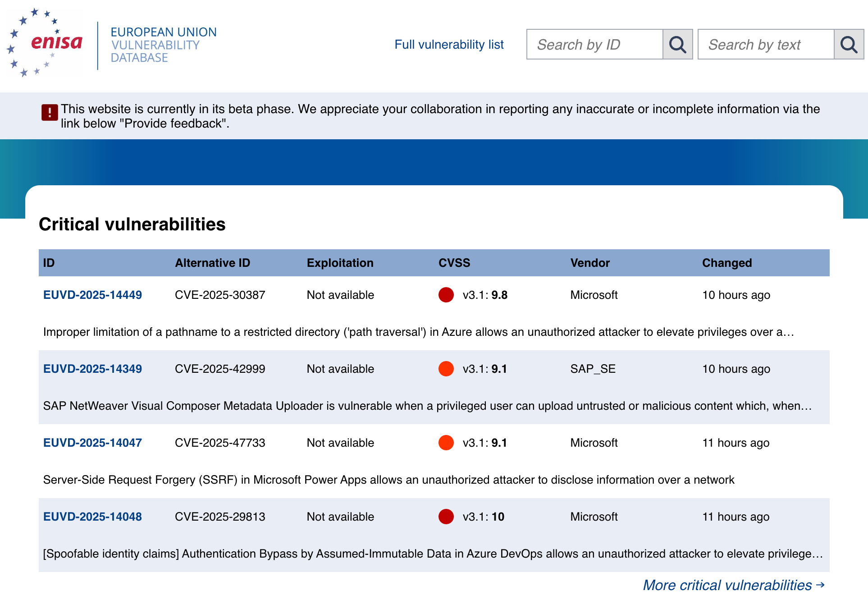This screenshot has height=595, width=868.
Task: Click the CVSS column header
Action: 454,263
